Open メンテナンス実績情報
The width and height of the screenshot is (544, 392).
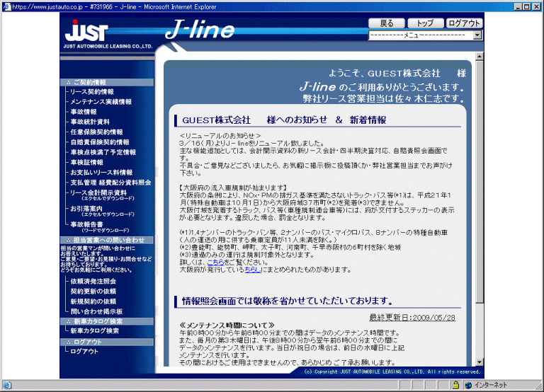[x=101, y=102]
